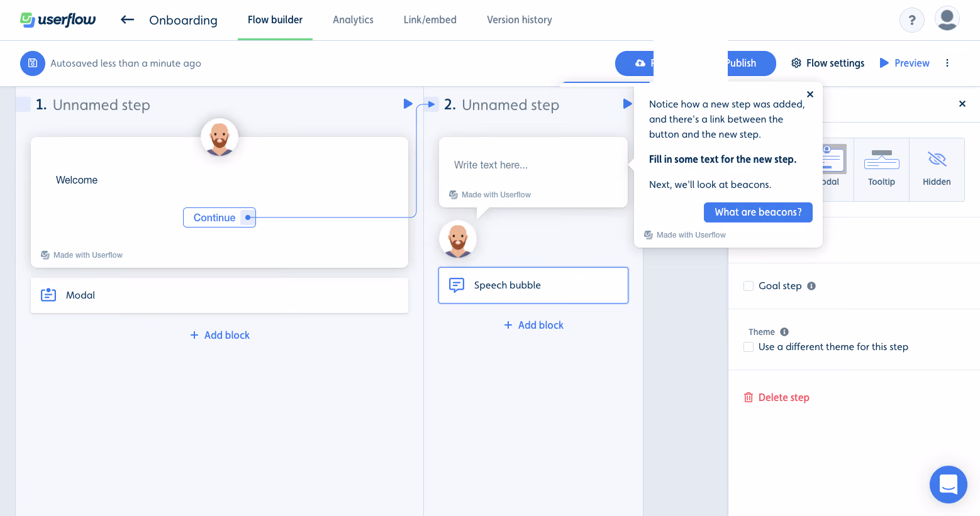The image size is (980, 516).
Task: Go back using the left arrow
Action: (x=128, y=19)
